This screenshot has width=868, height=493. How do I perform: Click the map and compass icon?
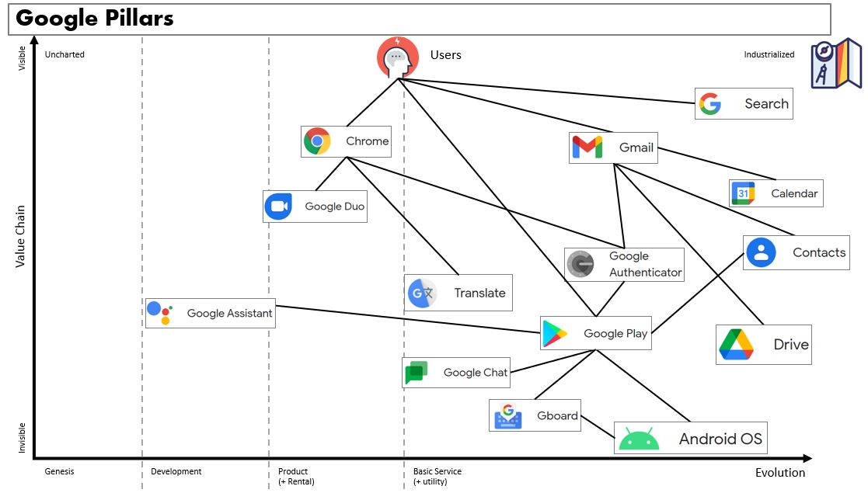[x=835, y=64]
